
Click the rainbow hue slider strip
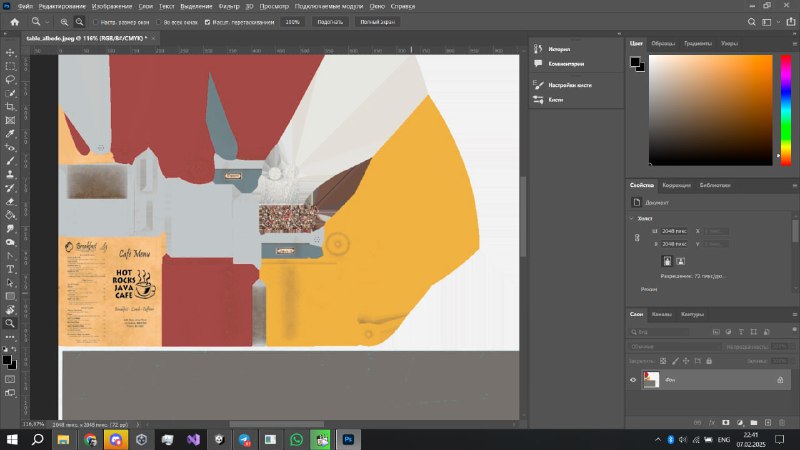point(786,110)
